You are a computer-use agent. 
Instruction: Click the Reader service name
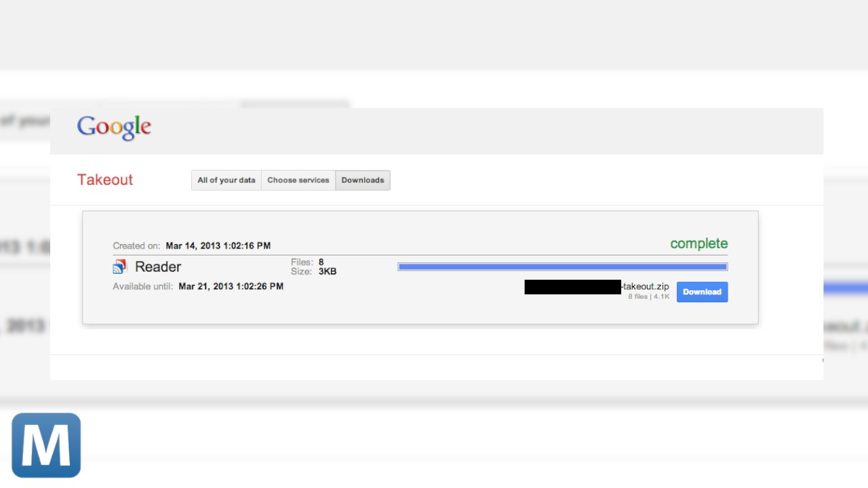click(158, 266)
